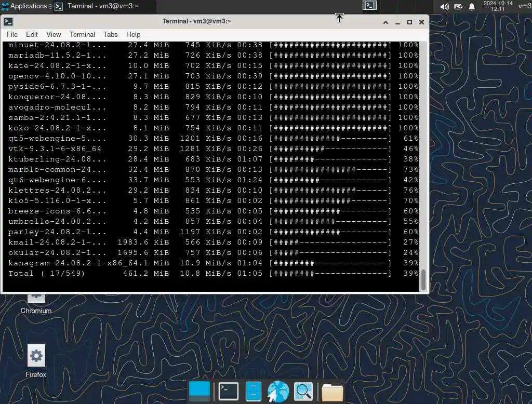The image size is (532, 404).
Task: Click the text 'kmail-24.08.2-1-...'
Action: (57, 242)
